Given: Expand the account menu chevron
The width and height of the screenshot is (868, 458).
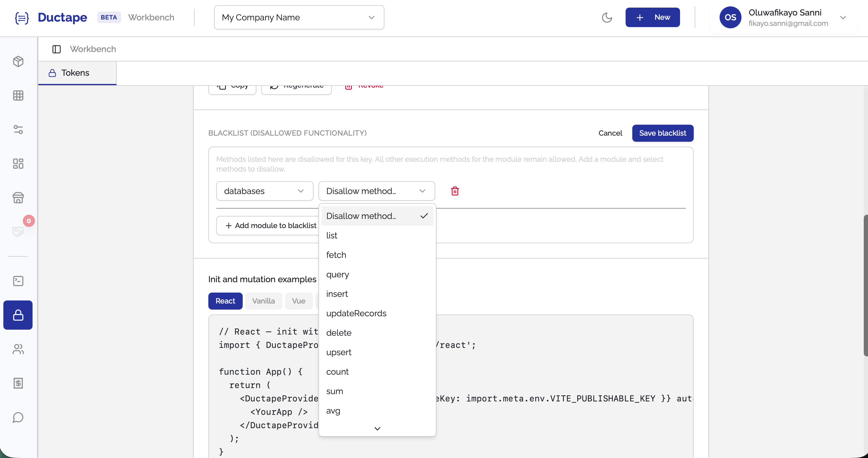Looking at the screenshot, I should click(x=844, y=17).
